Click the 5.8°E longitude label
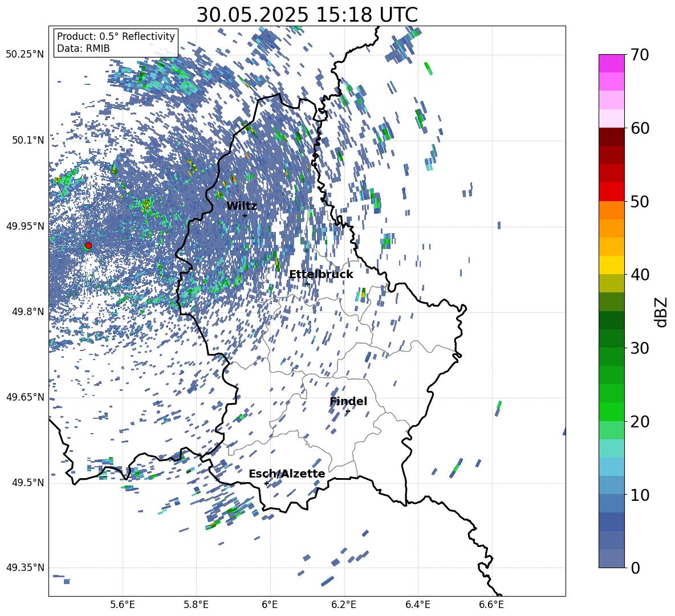This screenshot has height=616, width=675. coord(196,605)
